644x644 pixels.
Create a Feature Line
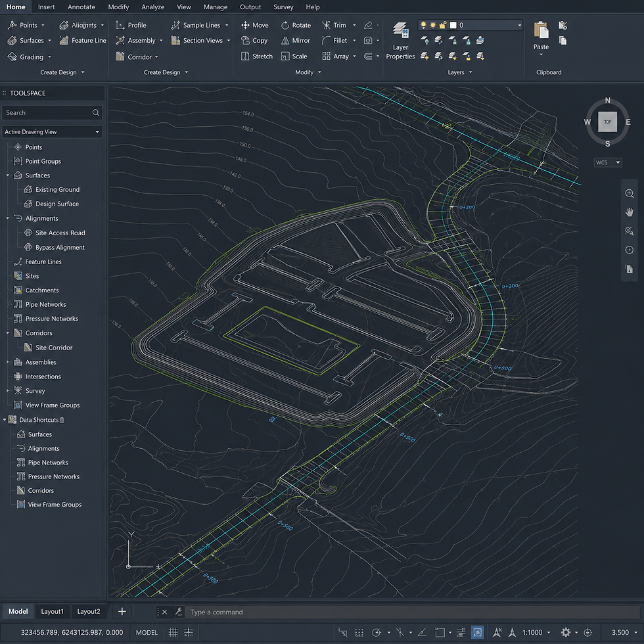(x=83, y=40)
